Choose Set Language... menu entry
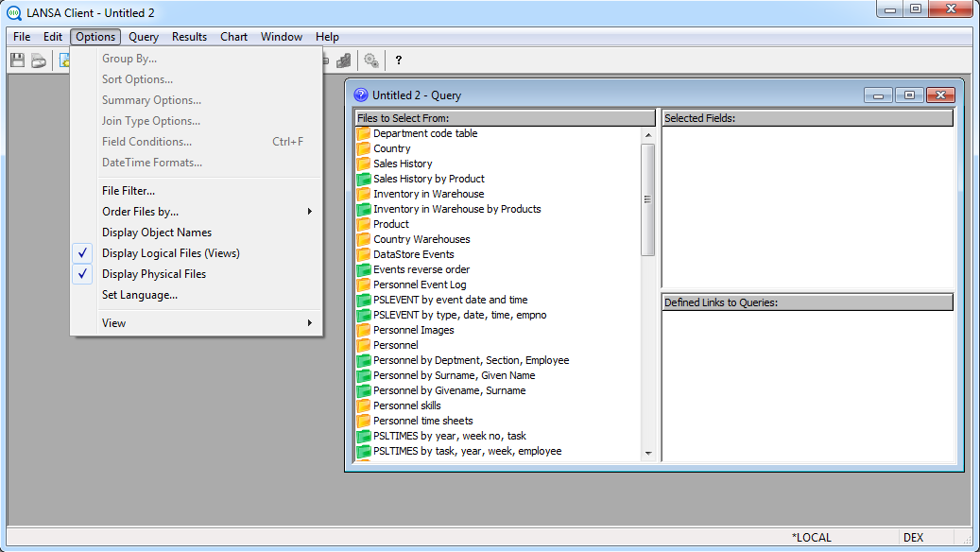The width and height of the screenshot is (980, 552). [197, 295]
